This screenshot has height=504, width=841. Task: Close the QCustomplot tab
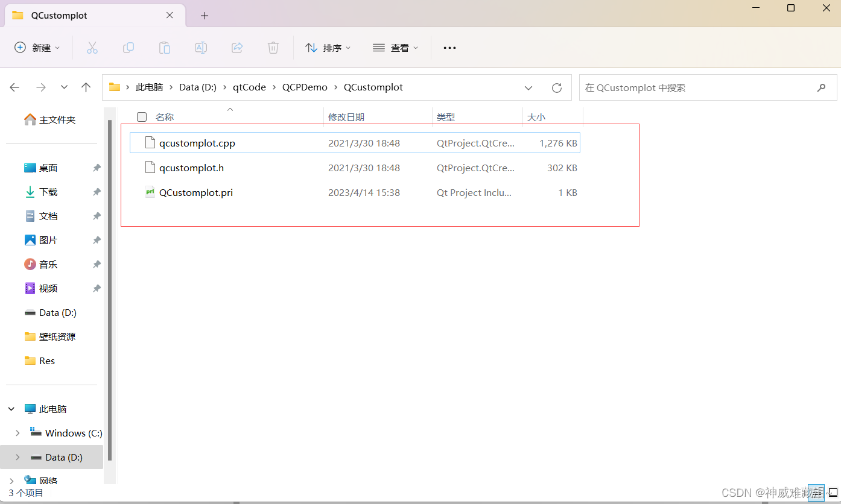[170, 16]
